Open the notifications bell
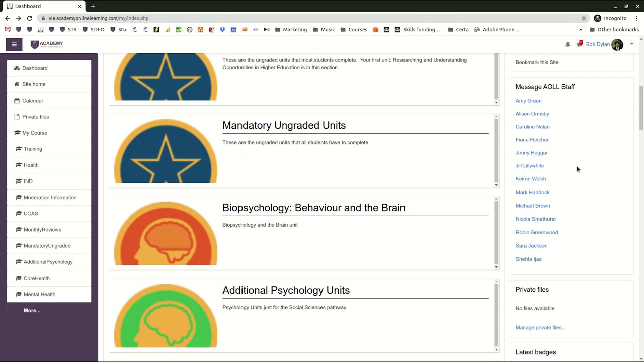Image resolution: width=644 pixels, height=362 pixels. [568, 44]
